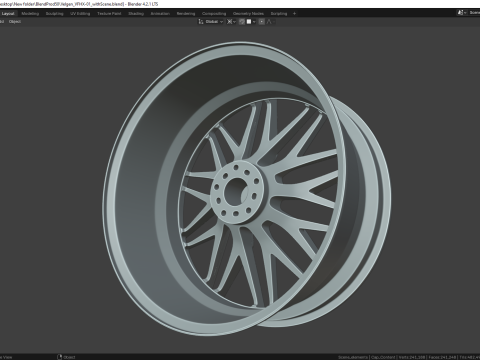The width and height of the screenshot is (480, 360).
Task: Click the Faces count in status bar
Action: pyautogui.click(x=442, y=357)
